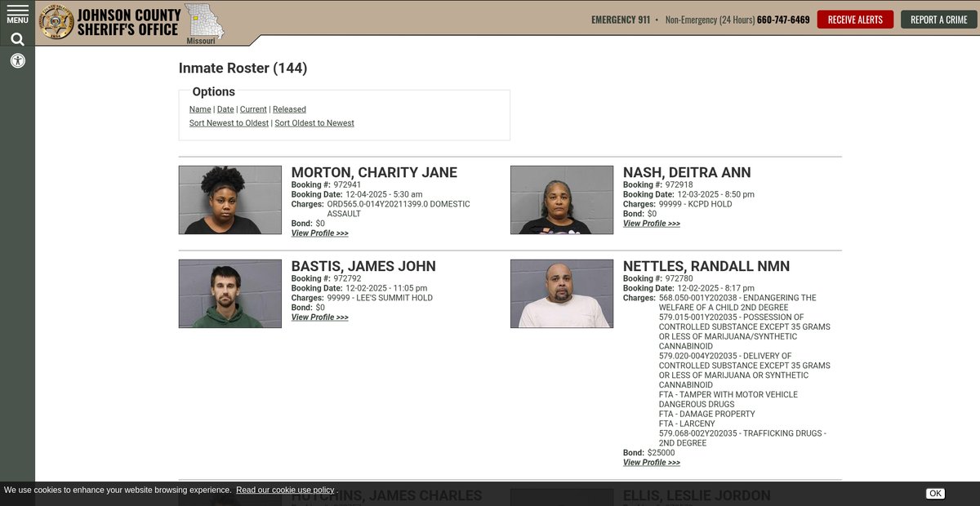Viewport: 980px width, 506px height.
Task: Dismiss cookie banner with OK button
Action: (935, 494)
